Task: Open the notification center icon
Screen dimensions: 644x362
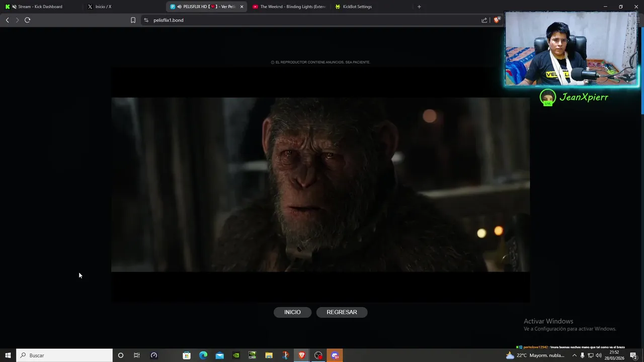Action: click(x=633, y=355)
